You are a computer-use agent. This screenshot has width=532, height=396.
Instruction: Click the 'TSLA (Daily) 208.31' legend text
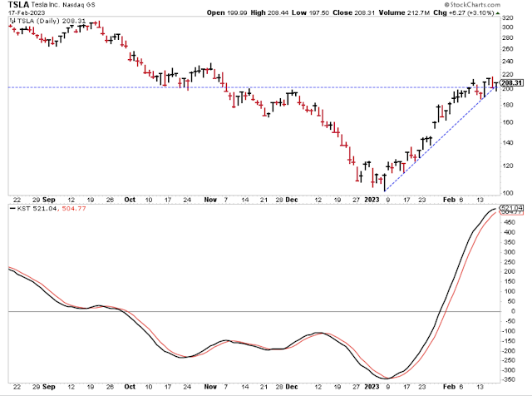[52, 21]
